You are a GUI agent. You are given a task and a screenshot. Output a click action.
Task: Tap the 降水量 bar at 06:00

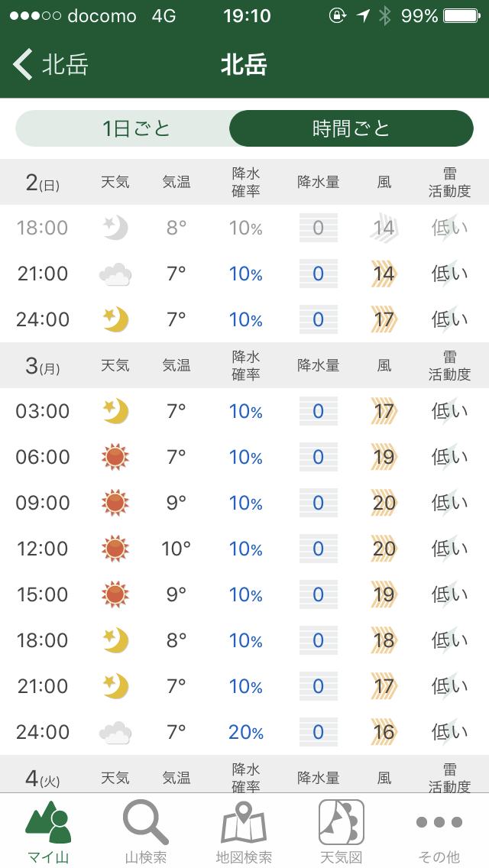tap(319, 457)
